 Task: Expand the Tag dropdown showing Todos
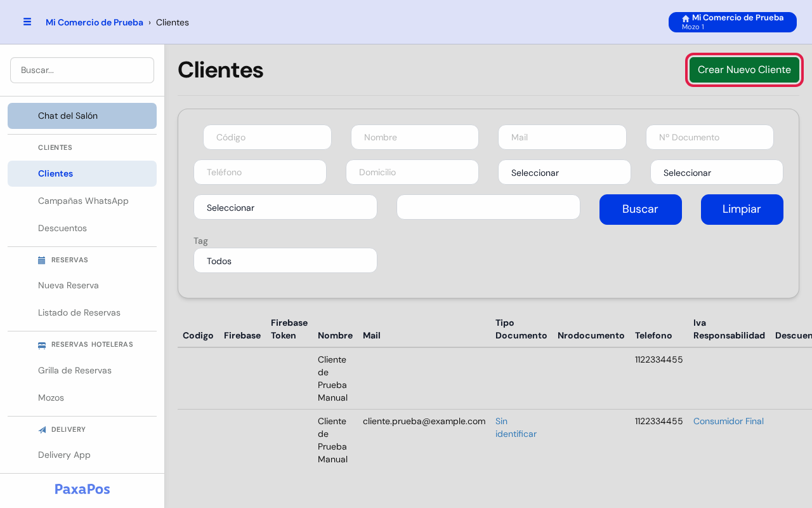click(x=285, y=260)
